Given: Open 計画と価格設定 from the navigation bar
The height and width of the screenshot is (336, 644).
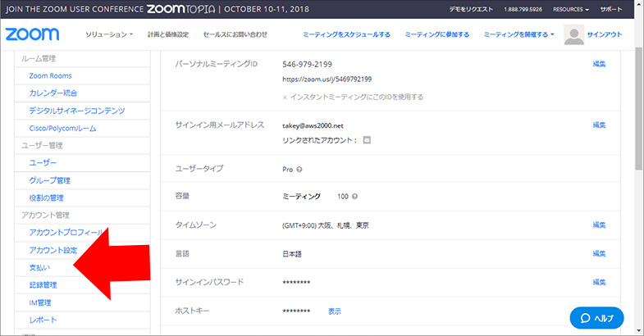Looking at the screenshot, I should pos(167,34).
